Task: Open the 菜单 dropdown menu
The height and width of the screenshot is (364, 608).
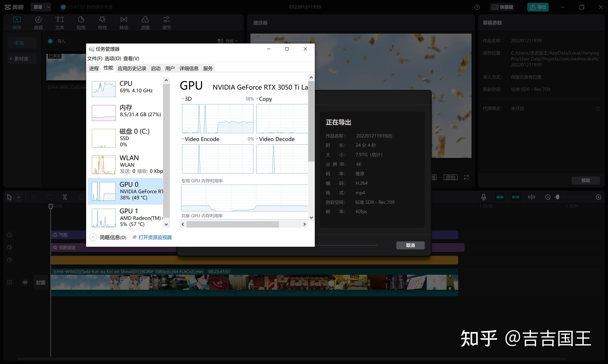Action: 41,7
